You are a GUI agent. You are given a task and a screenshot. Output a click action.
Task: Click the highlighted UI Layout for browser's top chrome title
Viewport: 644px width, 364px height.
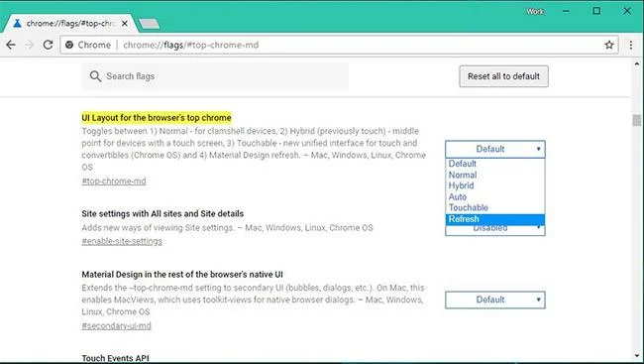coord(157,118)
